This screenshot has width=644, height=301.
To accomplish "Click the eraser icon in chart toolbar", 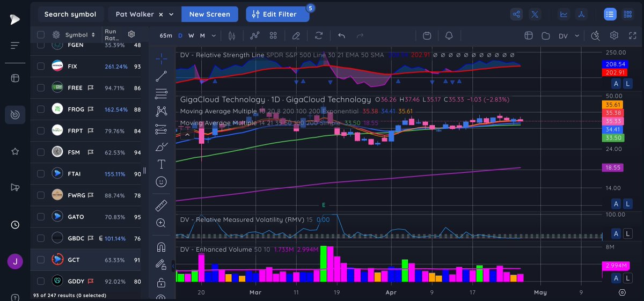I will coord(296,36).
